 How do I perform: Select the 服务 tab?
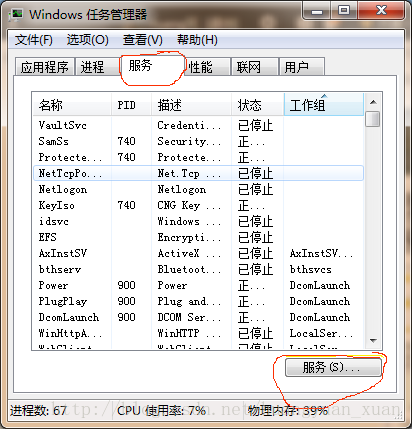(152, 66)
